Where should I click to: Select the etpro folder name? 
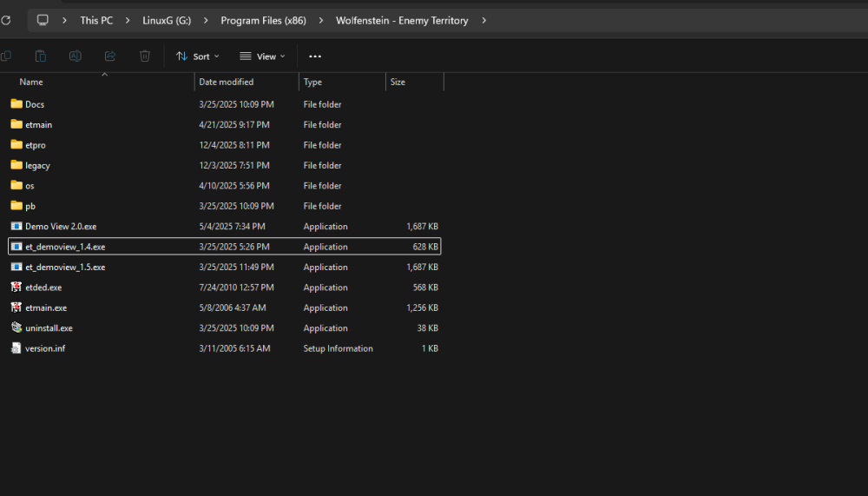pyautogui.click(x=36, y=145)
